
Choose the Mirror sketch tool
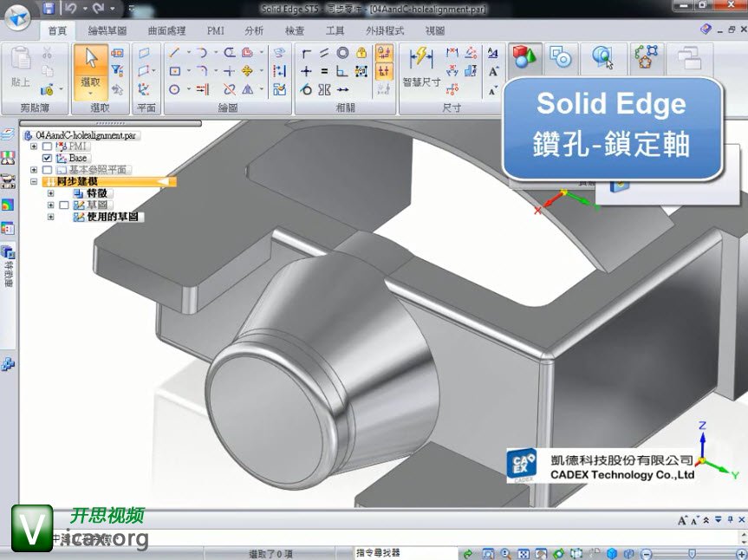click(x=247, y=89)
